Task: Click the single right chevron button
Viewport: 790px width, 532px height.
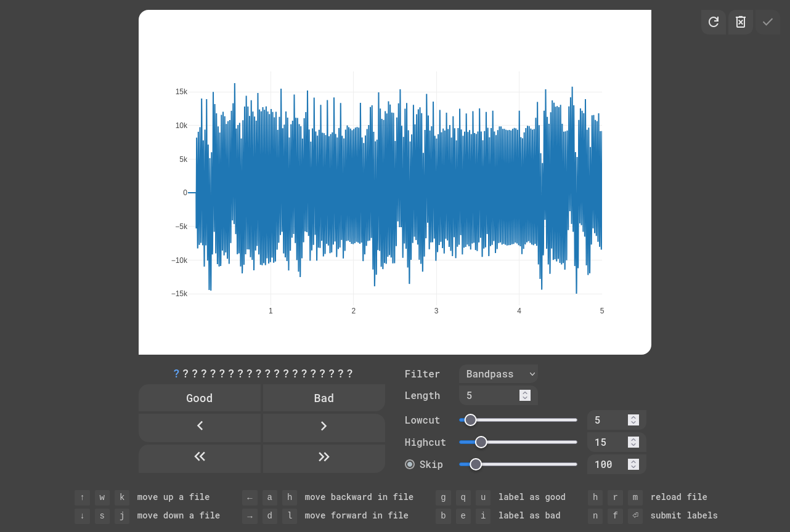Action: [324, 426]
